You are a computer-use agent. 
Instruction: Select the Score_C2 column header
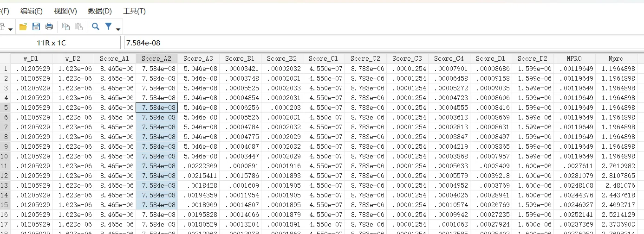click(x=365, y=58)
